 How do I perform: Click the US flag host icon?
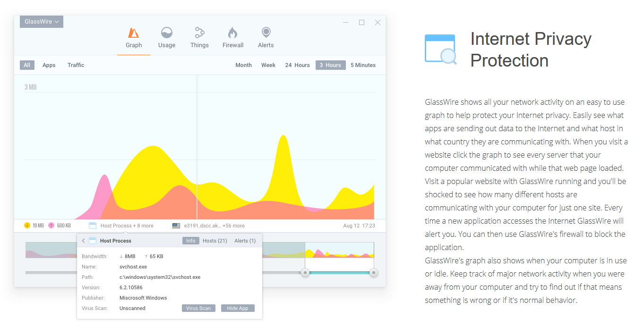click(176, 226)
